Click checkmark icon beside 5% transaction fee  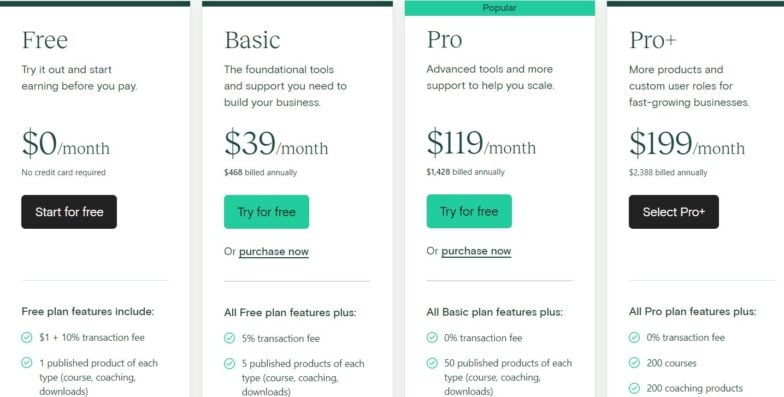click(230, 338)
